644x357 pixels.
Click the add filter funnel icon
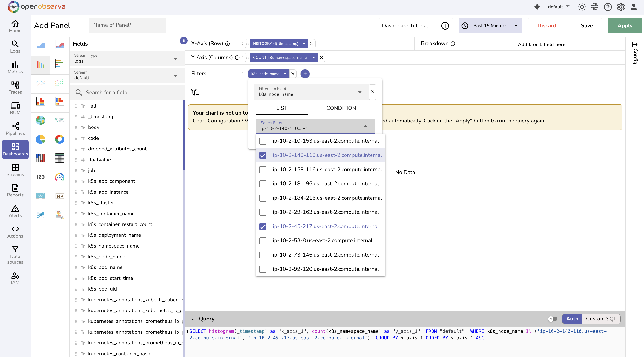(x=194, y=92)
